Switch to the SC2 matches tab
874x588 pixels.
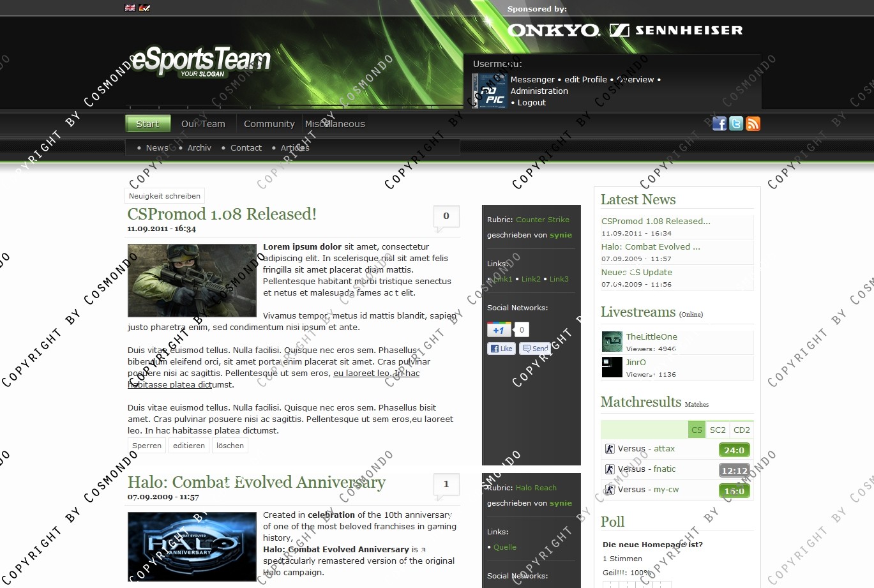point(718,430)
